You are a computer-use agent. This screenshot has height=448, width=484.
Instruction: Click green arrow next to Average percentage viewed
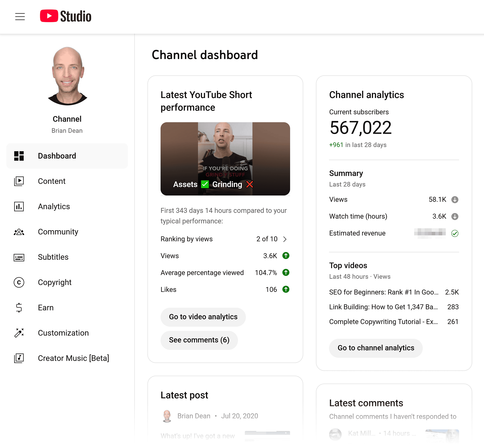click(286, 272)
